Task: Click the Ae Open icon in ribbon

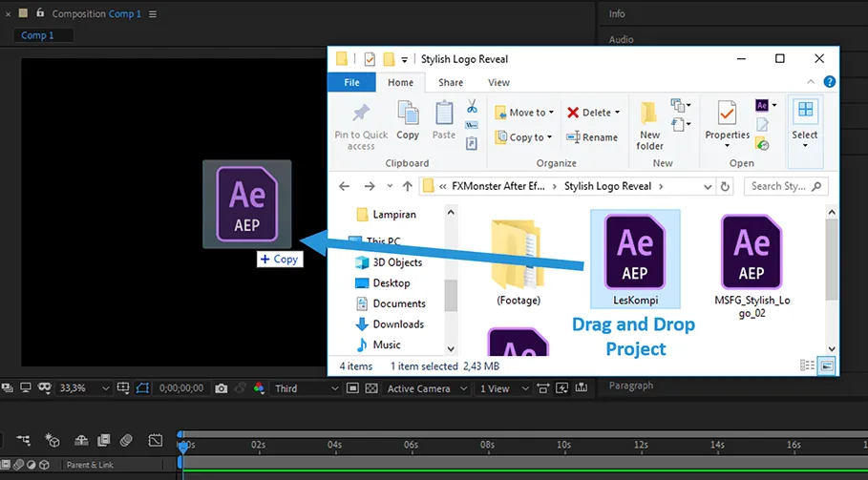Action: pos(762,105)
